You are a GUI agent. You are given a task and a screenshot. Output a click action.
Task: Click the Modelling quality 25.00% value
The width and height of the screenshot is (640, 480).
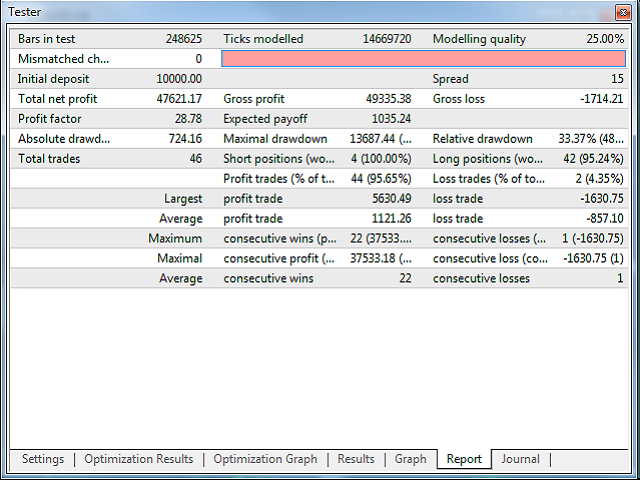[604, 39]
